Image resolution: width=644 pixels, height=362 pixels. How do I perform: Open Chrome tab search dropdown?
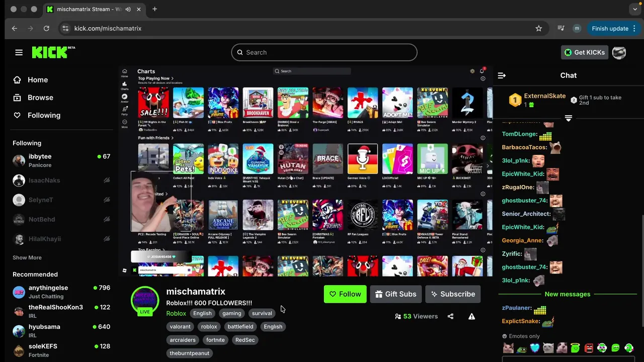click(x=635, y=9)
